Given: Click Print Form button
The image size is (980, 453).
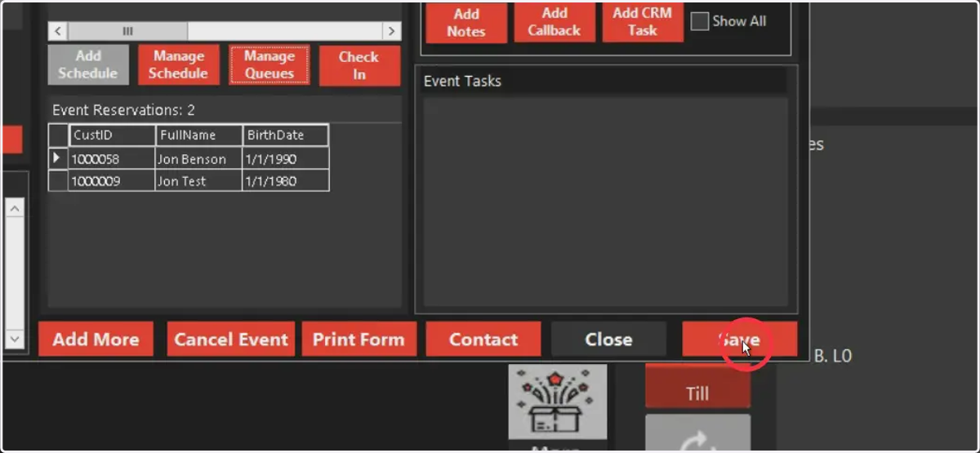Looking at the screenshot, I should pos(359,339).
